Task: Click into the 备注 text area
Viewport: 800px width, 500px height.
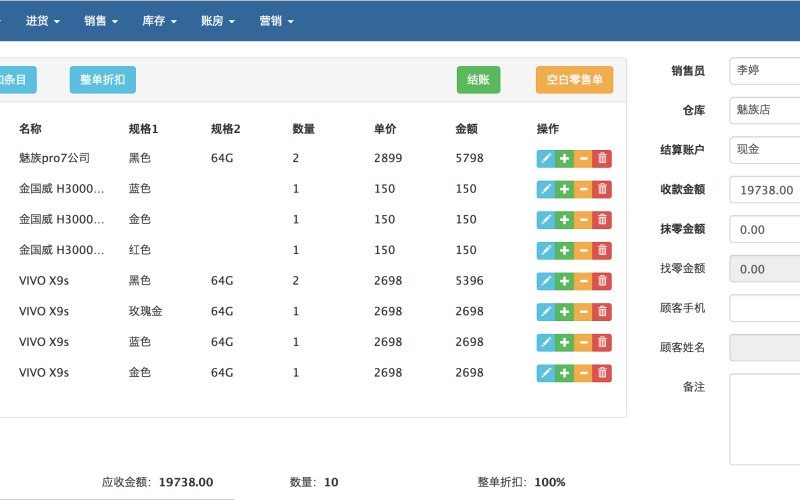Action: click(765, 419)
